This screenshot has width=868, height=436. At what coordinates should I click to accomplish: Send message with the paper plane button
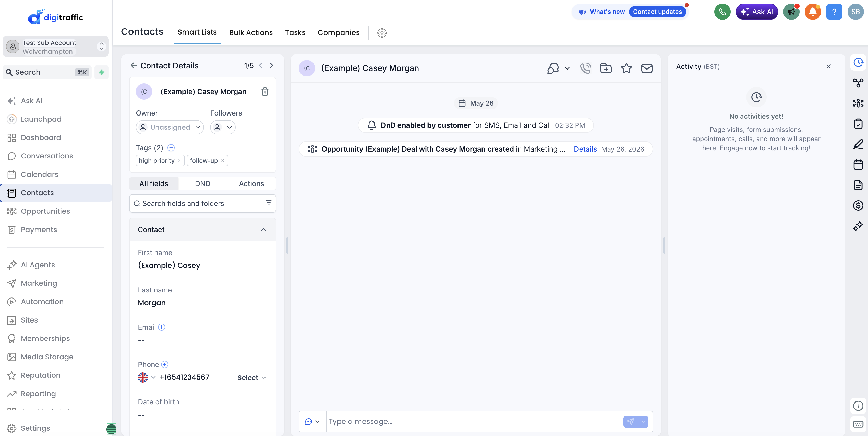pyautogui.click(x=630, y=421)
